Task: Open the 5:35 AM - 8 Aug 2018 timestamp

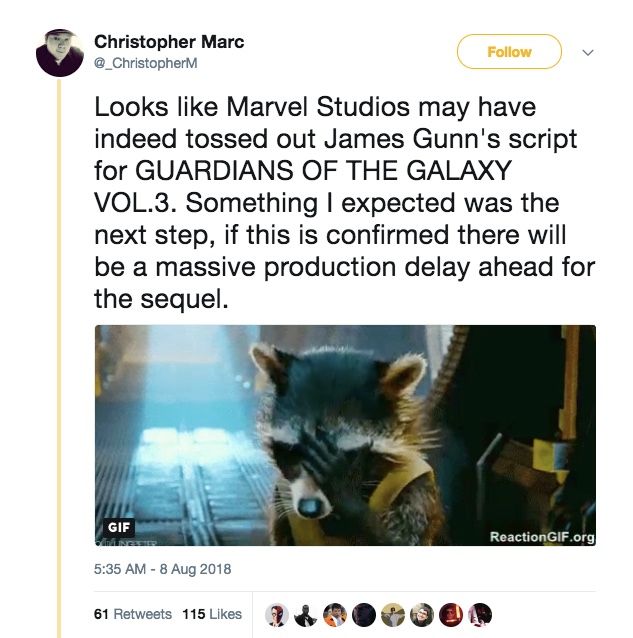Action: click(x=163, y=570)
